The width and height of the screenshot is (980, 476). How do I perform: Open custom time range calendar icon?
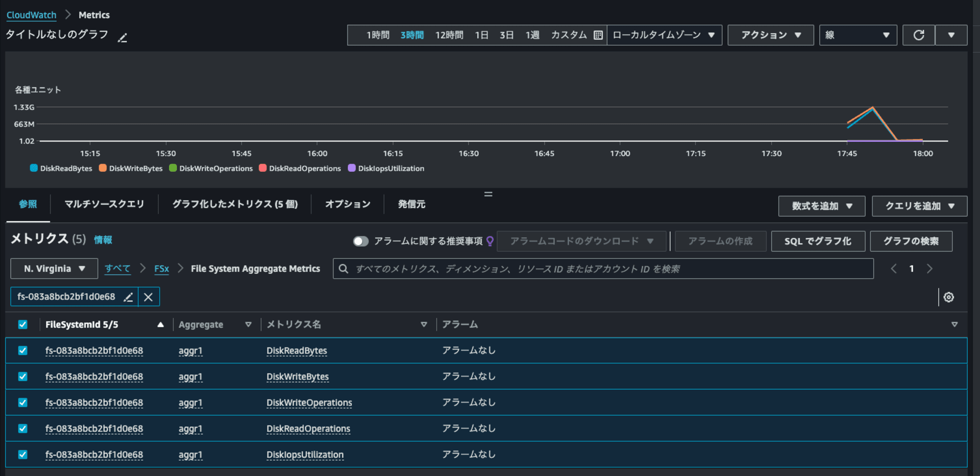[x=598, y=35]
